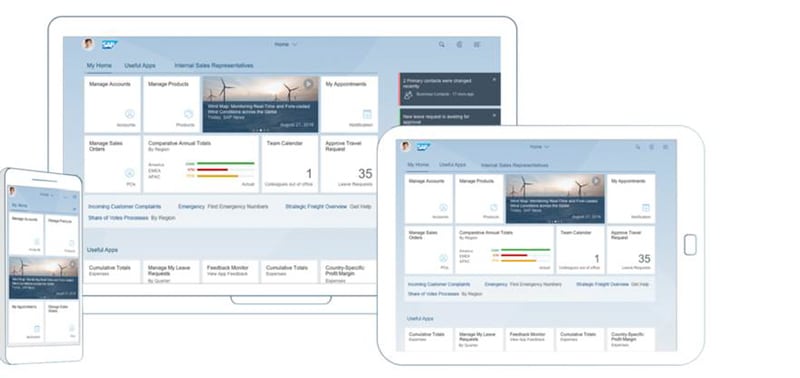Click the user avatar on the phone
This screenshot has width=800, height=378.
[12, 191]
